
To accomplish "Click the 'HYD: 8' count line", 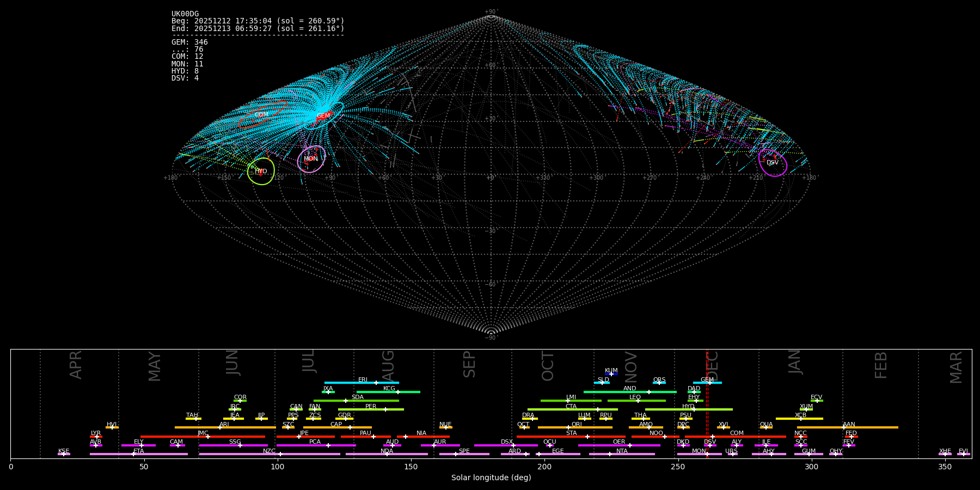I will pyautogui.click(x=185, y=71).
